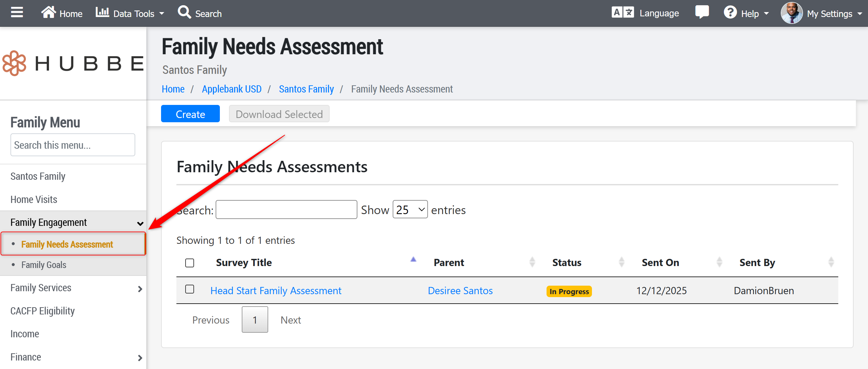Click the Language translate icon
Image resolution: width=868 pixels, height=369 pixels.
622,12
